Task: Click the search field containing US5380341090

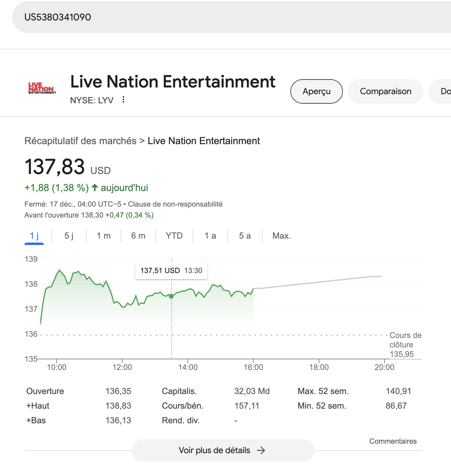Action: 213,17
